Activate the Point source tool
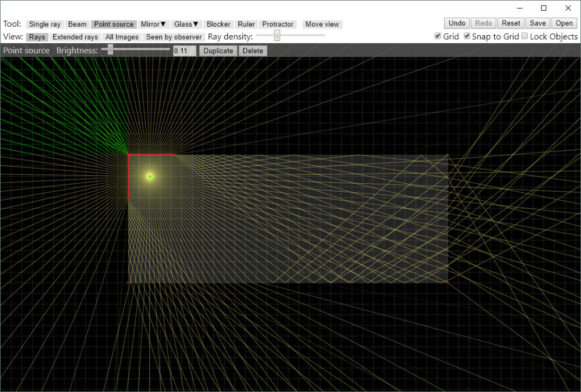This screenshot has height=392, width=581. tap(113, 24)
